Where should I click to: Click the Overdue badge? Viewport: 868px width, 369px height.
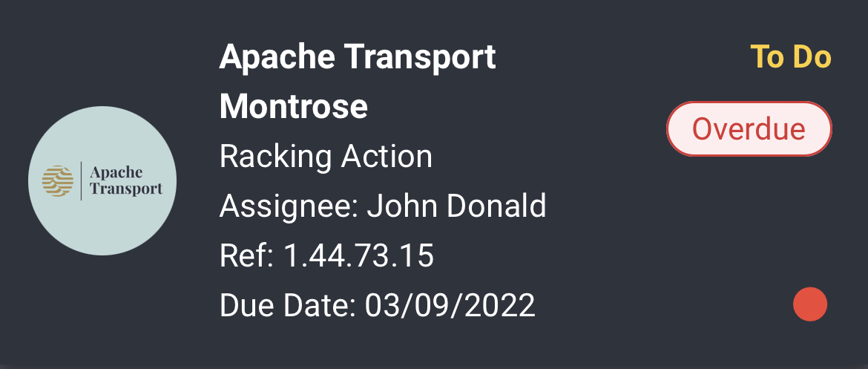pos(749,129)
